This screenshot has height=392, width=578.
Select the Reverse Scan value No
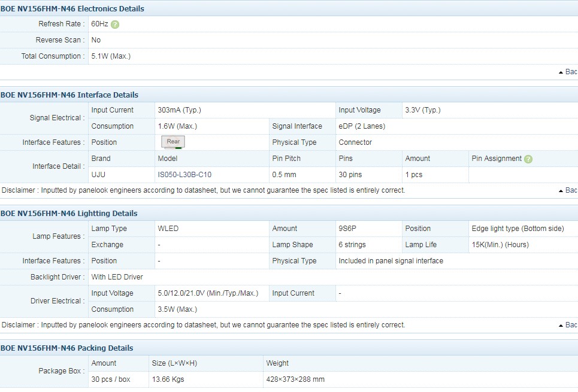coord(96,40)
